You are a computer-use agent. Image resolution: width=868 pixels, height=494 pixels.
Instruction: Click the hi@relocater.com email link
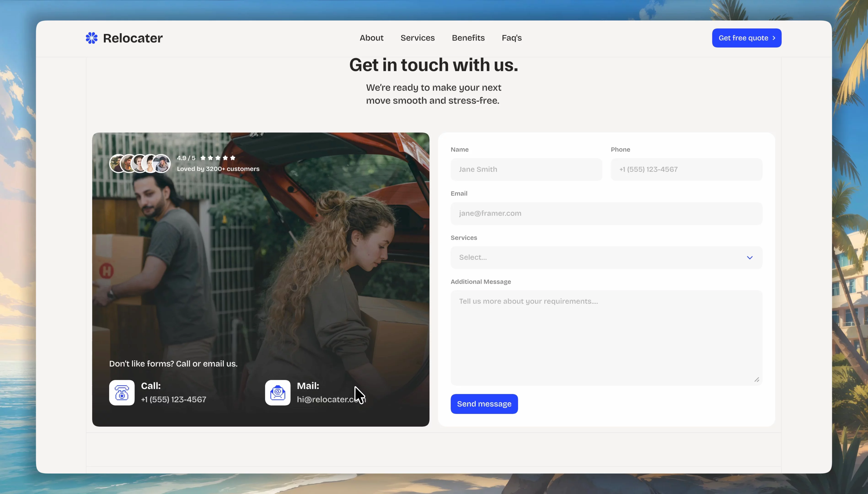[x=331, y=399]
